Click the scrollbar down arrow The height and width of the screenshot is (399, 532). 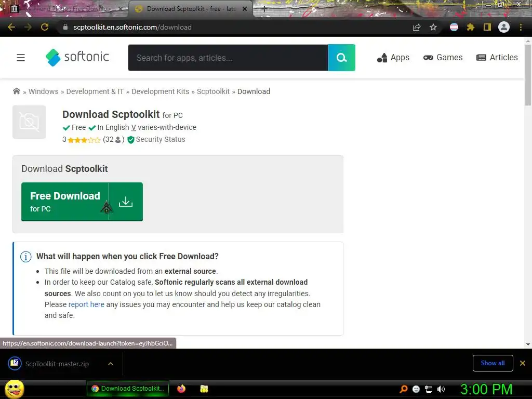coord(528,344)
